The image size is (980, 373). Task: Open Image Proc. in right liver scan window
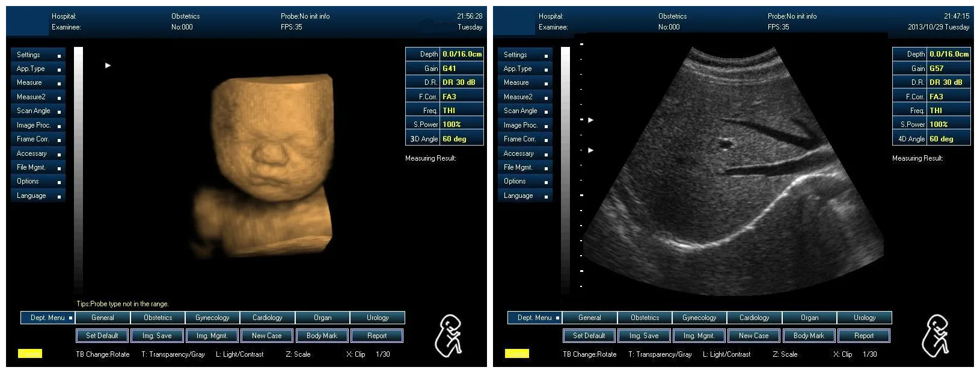[x=525, y=125]
